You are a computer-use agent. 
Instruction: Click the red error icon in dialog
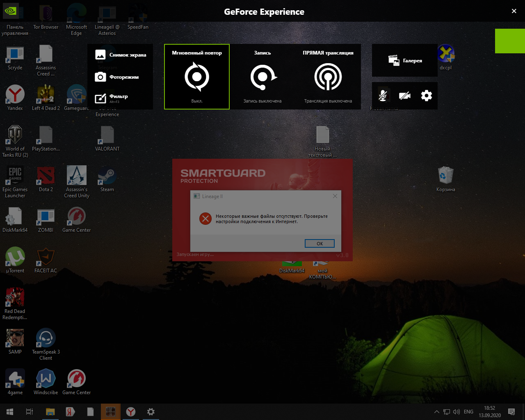205,219
